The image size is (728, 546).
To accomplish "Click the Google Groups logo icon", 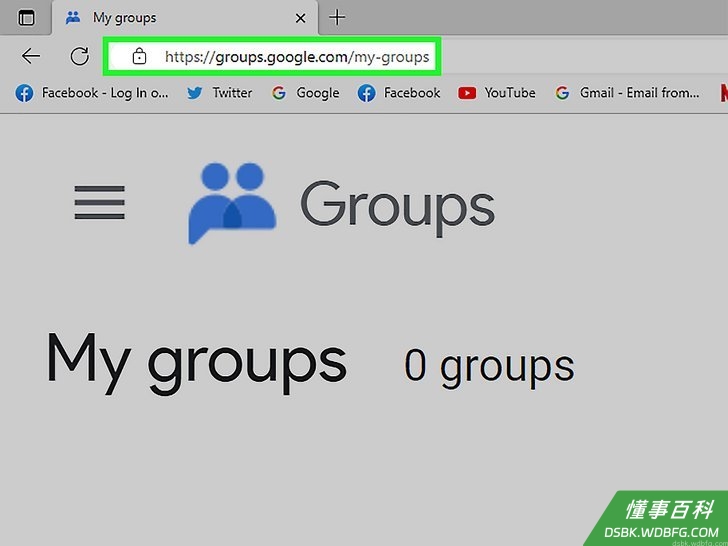I will tap(232, 203).
